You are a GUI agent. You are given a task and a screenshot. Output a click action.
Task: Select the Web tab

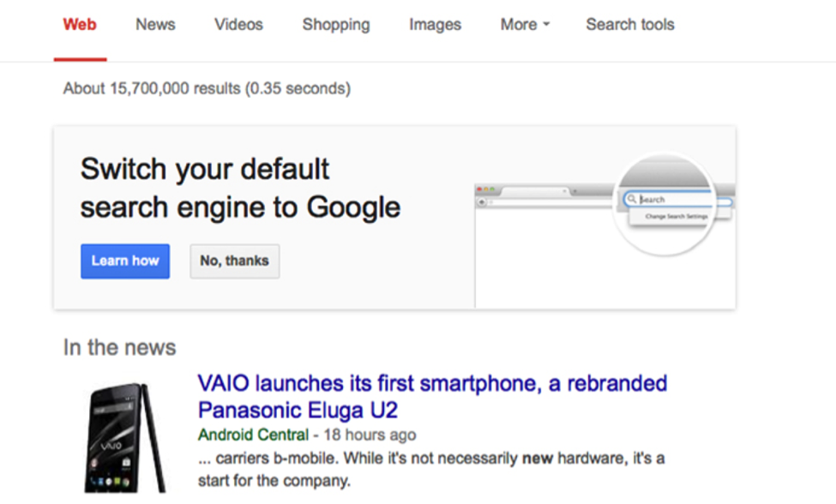pyautogui.click(x=80, y=25)
